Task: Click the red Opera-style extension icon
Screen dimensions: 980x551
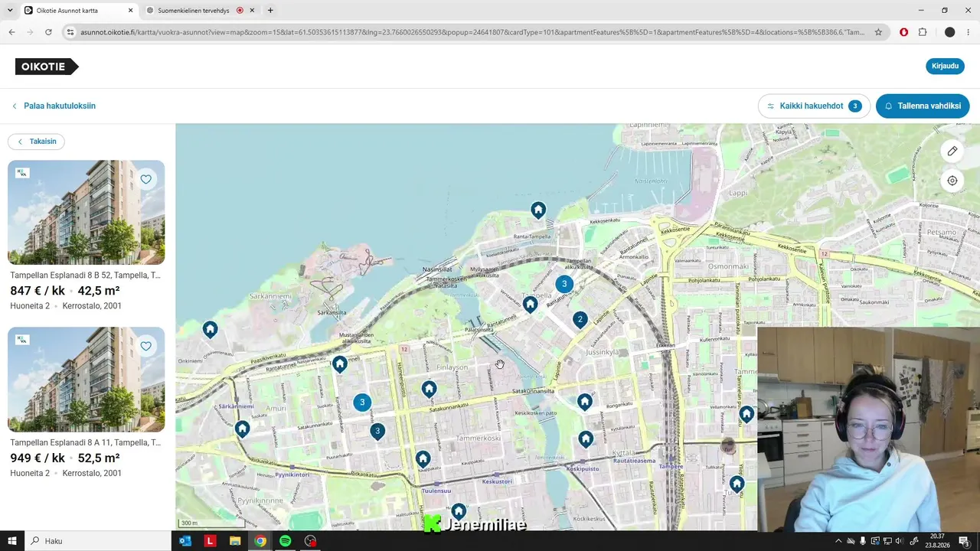Action: (x=904, y=32)
